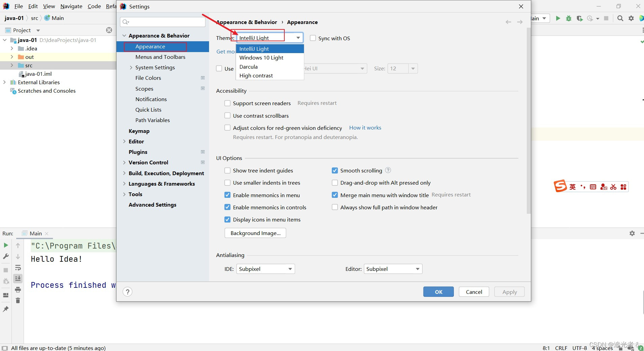
Task: Click the Debug bug icon in toolbar
Action: pyautogui.click(x=569, y=18)
